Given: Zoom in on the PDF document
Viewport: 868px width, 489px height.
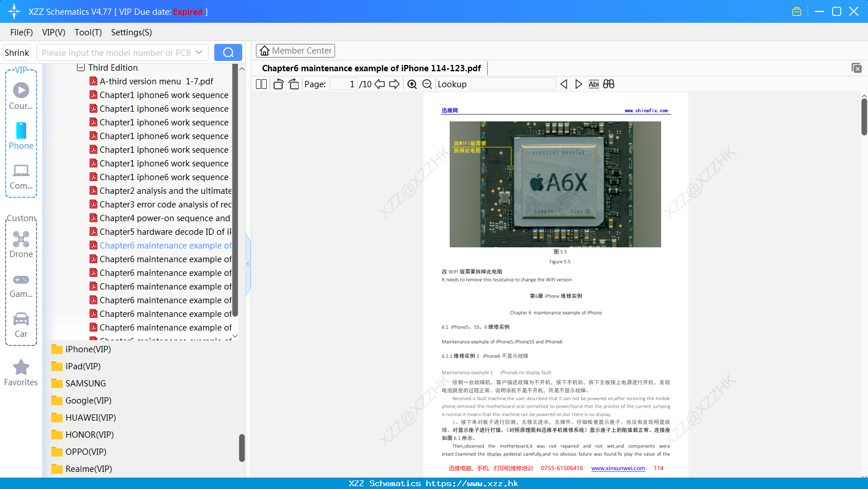Looking at the screenshot, I should click(x=412, y=84).
